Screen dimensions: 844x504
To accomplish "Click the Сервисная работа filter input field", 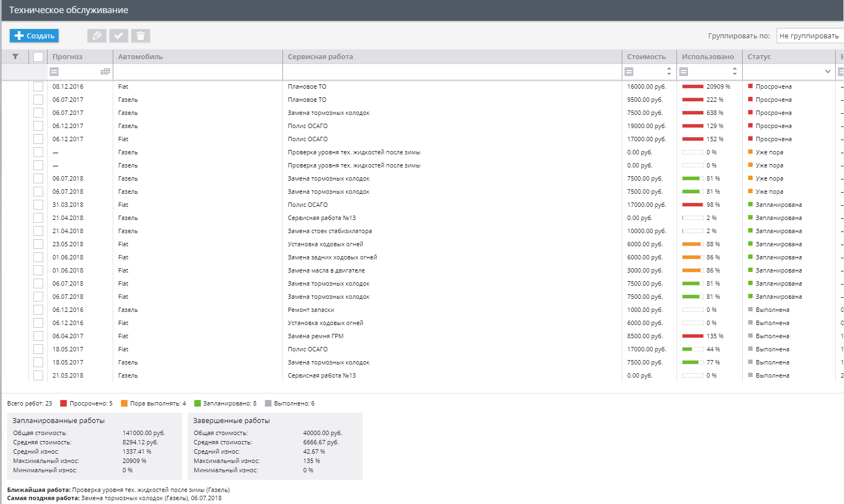I will [x=452, y=72].
